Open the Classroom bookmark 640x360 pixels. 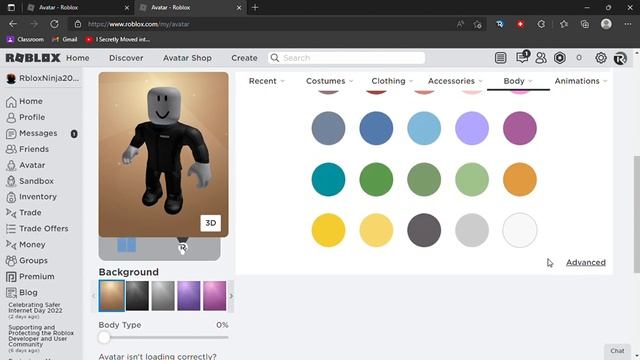[25, 39]
